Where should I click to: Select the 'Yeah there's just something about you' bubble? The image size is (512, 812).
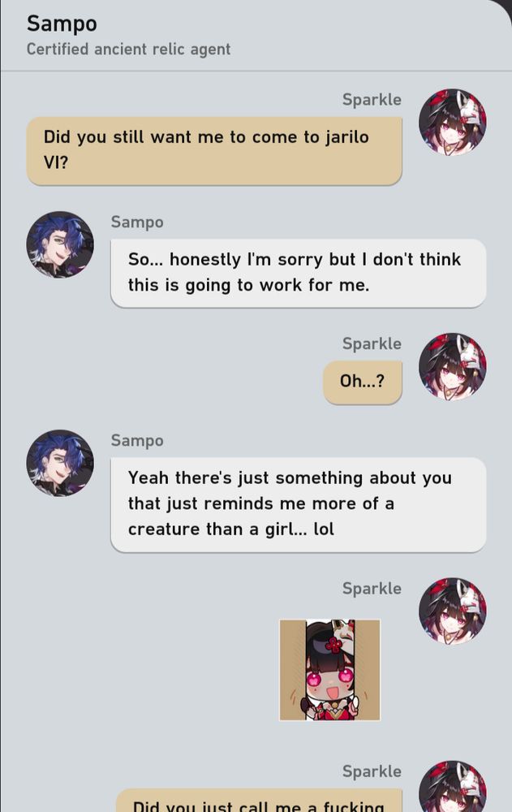click(x=298, y=504)
